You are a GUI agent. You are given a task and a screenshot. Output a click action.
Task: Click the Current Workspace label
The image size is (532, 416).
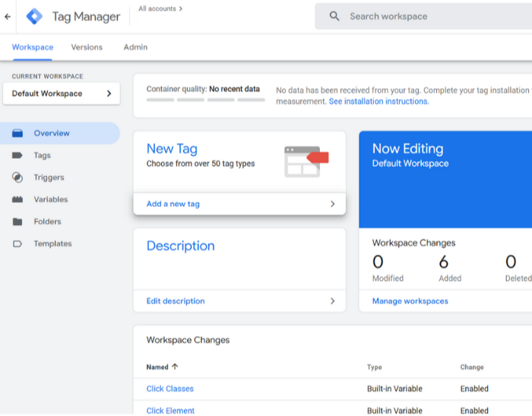tap(47, 76)
